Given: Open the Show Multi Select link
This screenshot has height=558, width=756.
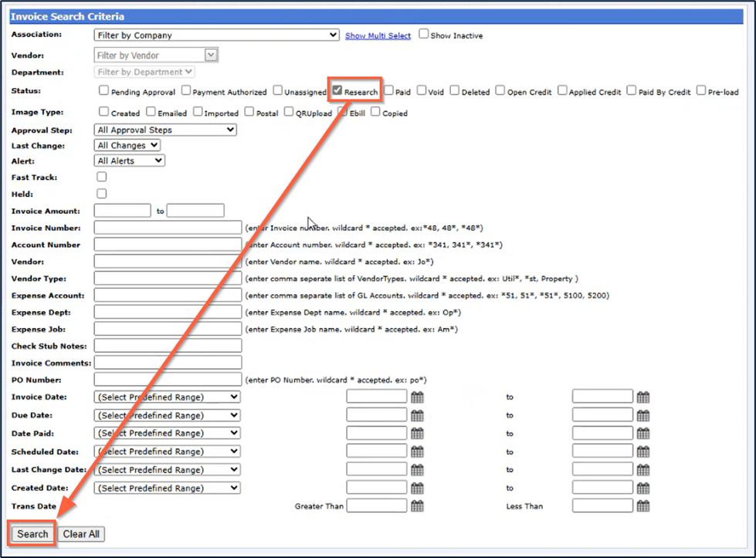Looking at the screenshot, I should coord(378,36).
